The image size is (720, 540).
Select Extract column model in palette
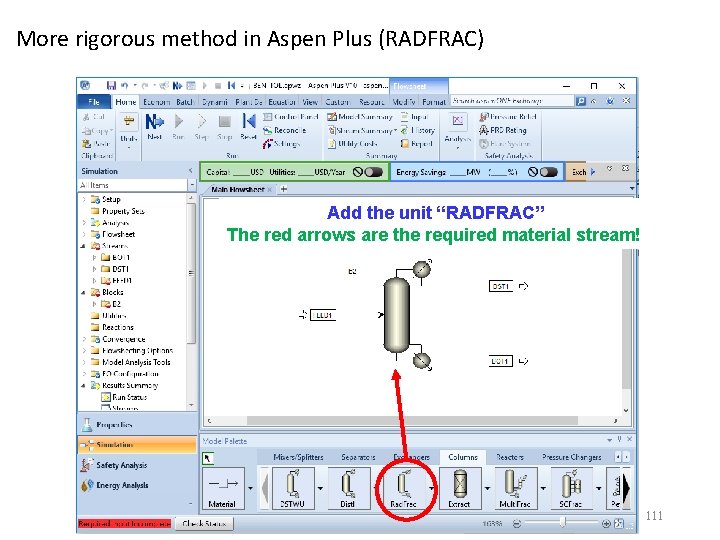(460, 488)
